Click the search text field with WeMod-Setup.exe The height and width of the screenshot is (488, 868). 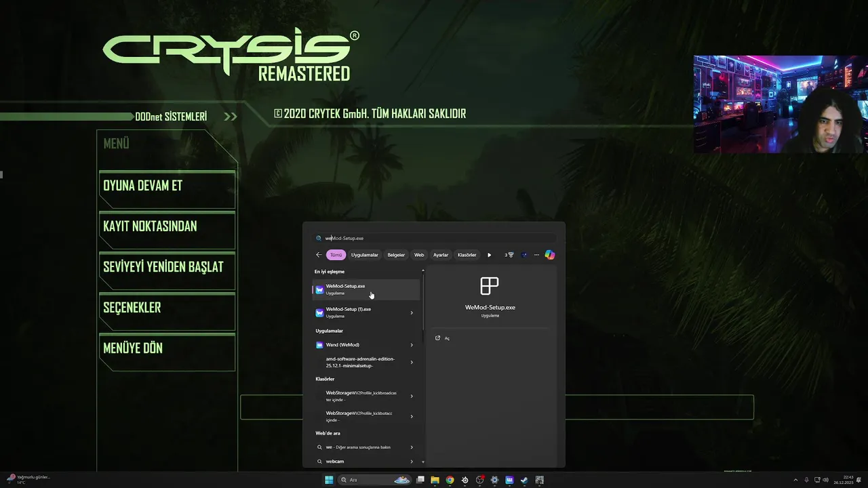pos(434,238)
